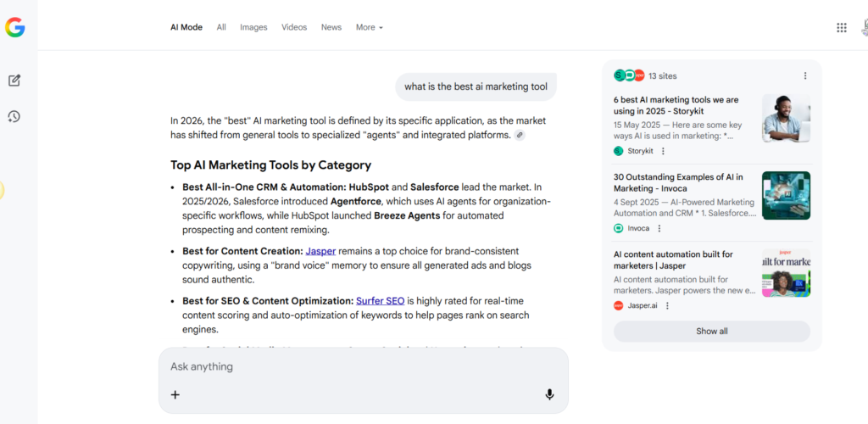
Task: Open the Google apps grid
Action: point(841,27)
